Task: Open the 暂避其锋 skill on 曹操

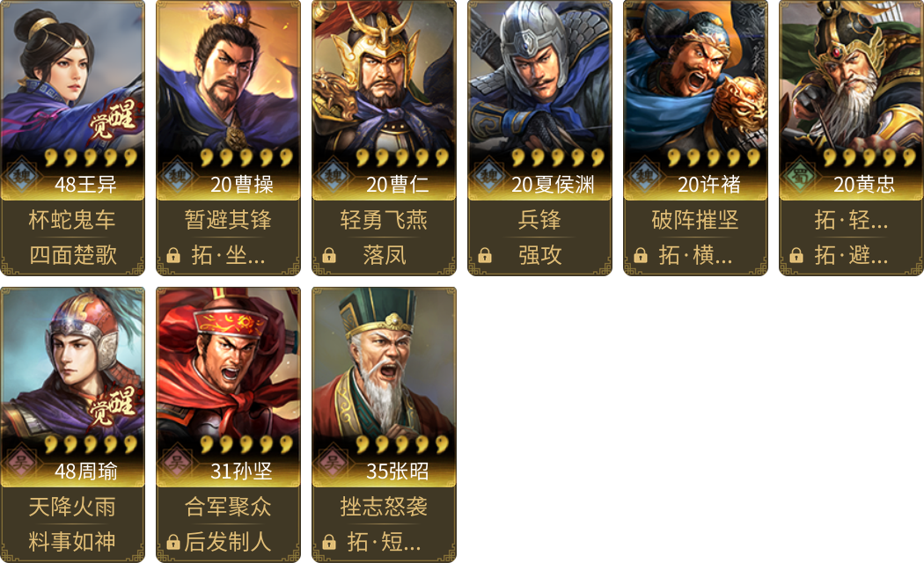Action: coord(228,220)
